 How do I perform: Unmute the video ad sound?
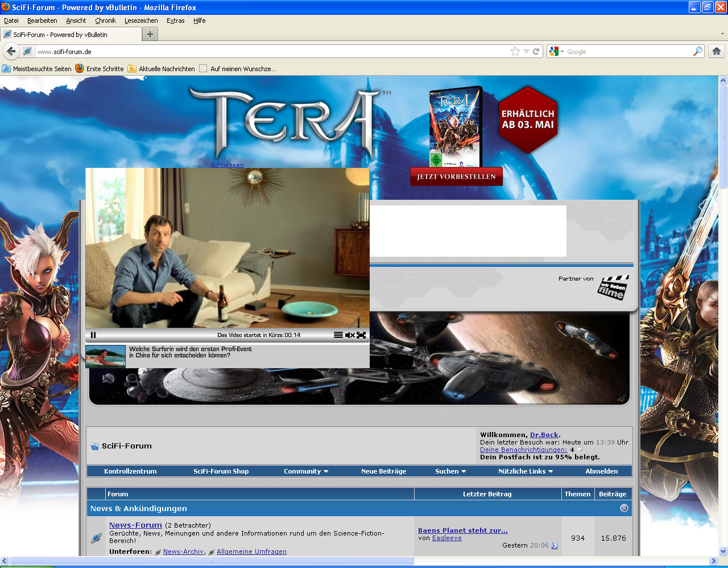[350, 335]
